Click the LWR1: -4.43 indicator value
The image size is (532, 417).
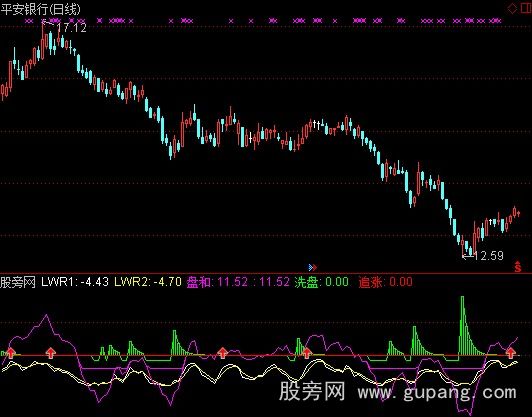[x=75, y=282]
